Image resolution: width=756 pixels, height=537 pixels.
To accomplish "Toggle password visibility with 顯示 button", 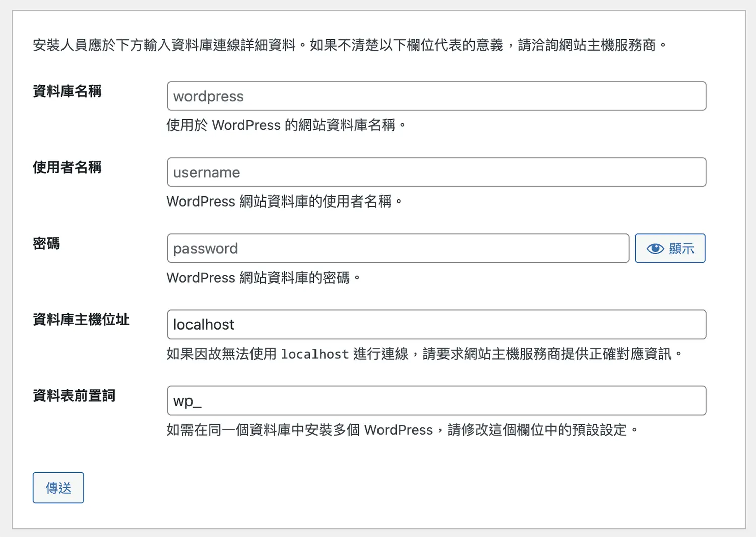I will pos(670,248).
